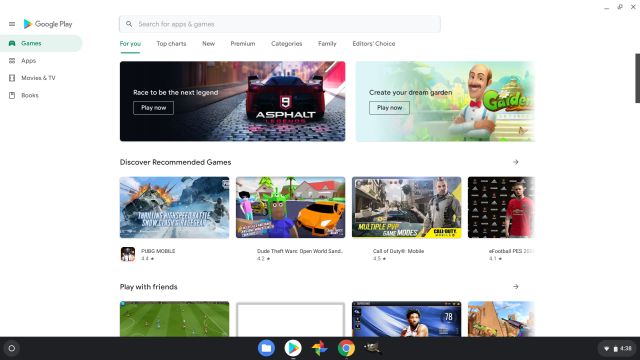
Task: Click Call of Duty 4.5 rating text
Action: click(379, 258)
